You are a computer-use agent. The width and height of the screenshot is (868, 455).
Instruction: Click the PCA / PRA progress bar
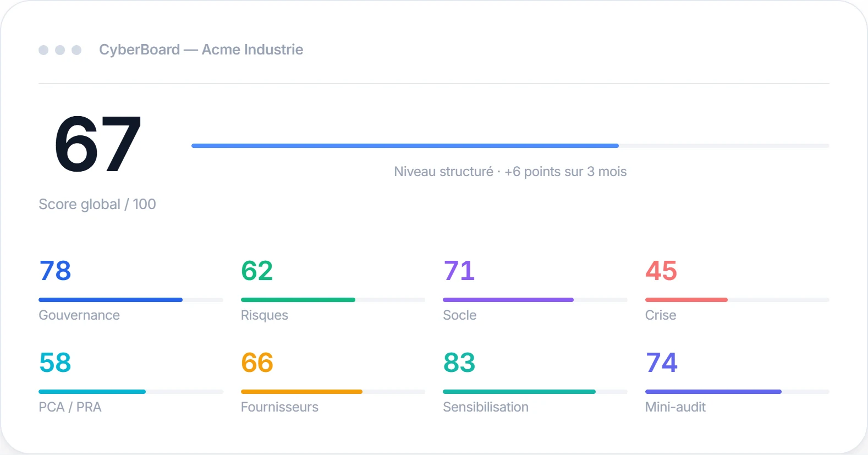coord(131,392)
